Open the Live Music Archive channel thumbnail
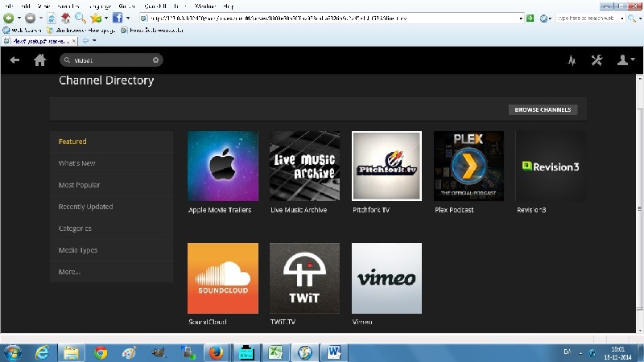 304,167
